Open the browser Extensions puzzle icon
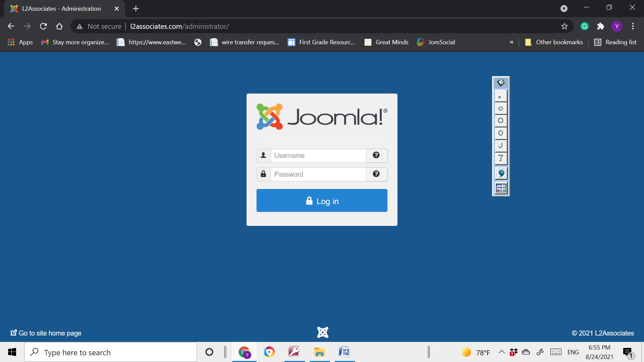The height and width of the screenshot is (362, 644). point(601,26)
